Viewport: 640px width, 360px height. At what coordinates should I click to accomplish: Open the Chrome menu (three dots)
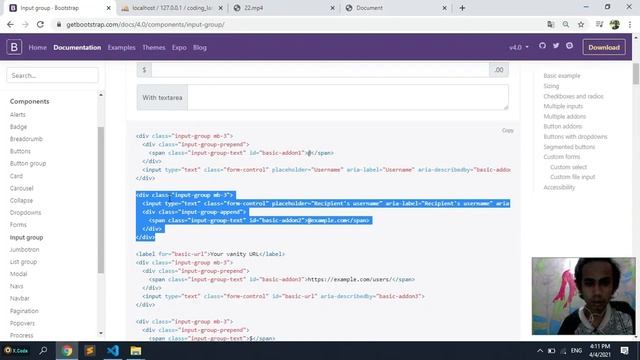pos(630,24)
